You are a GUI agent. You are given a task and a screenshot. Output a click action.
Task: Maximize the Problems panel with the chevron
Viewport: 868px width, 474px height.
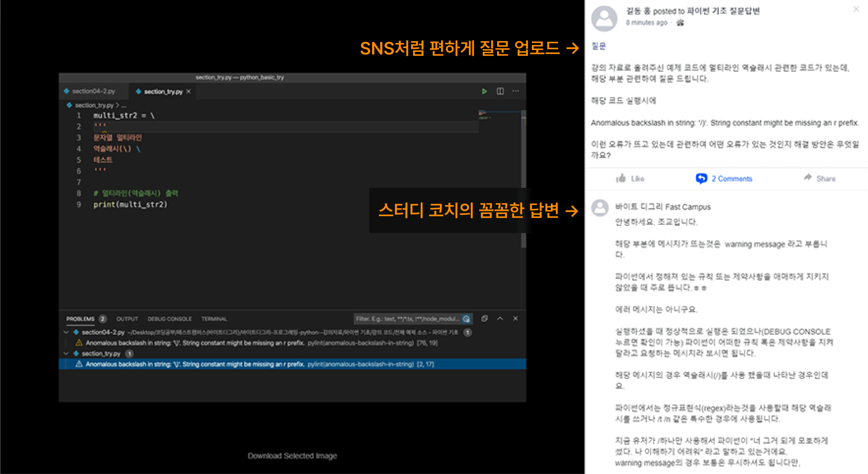[500, 318]
